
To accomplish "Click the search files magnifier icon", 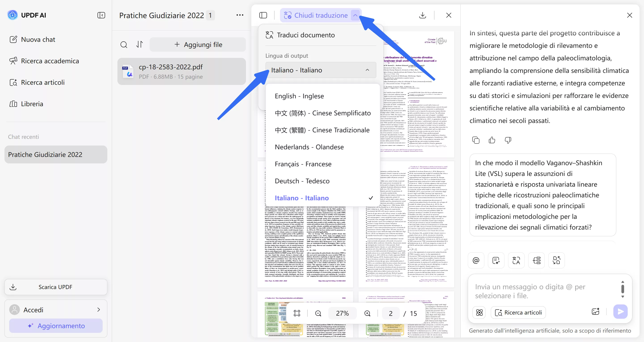I will tap(124, 45).
